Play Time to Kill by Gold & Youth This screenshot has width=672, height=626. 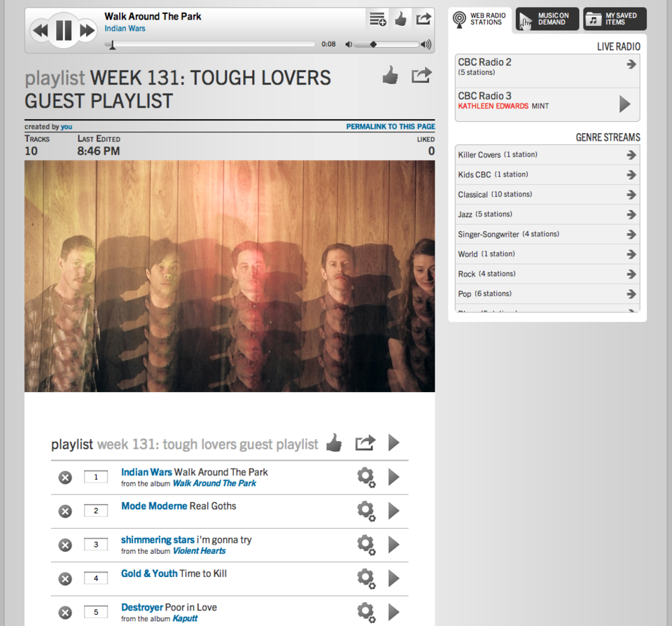[x=394, y=578]
